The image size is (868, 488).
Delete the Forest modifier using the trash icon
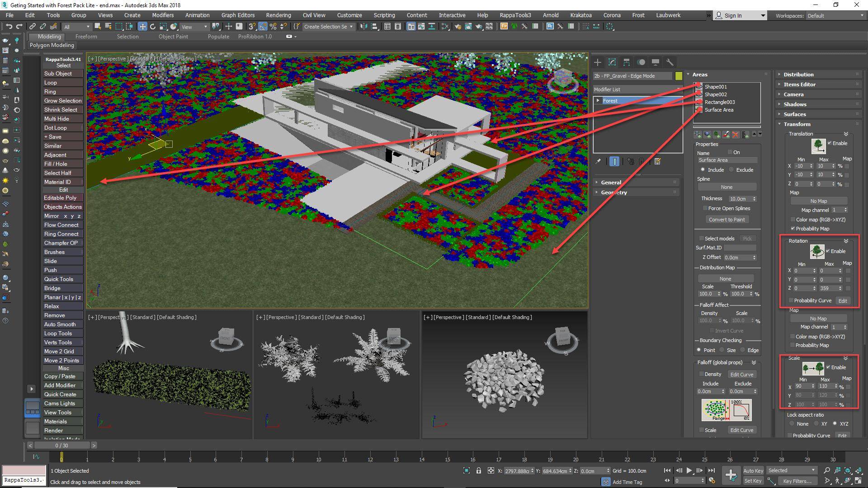642,161
